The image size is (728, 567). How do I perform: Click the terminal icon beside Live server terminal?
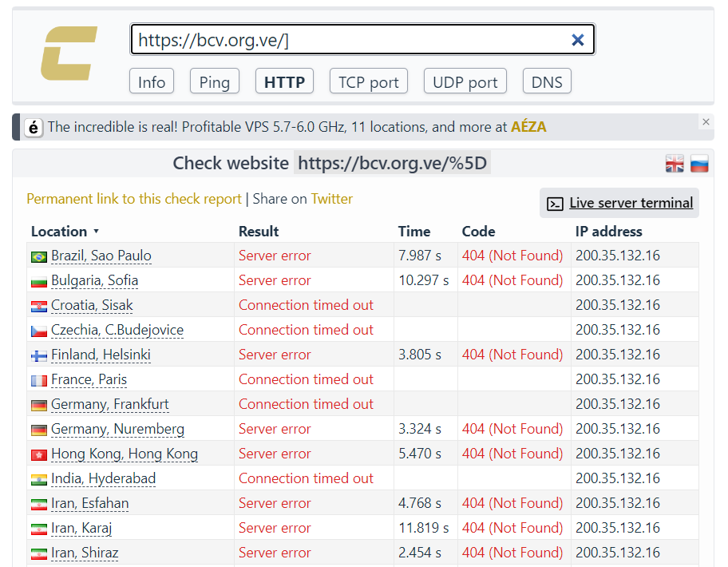click(555, 204)
